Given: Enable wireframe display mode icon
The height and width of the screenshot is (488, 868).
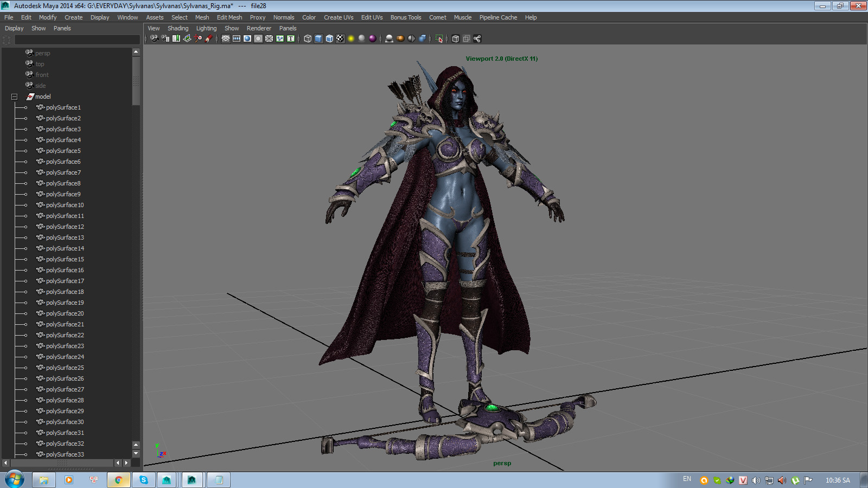Looking at the screenshot, I should (307, 38).
